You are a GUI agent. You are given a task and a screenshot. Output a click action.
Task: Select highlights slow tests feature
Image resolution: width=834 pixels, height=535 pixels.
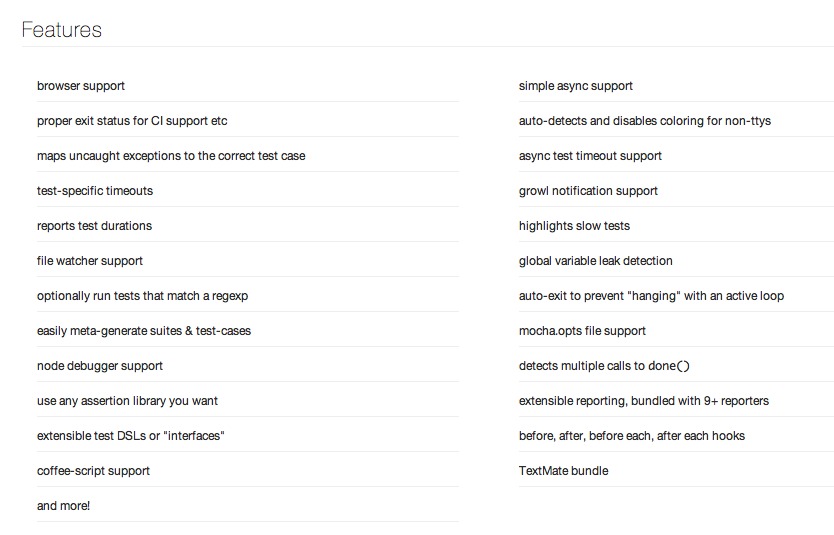[574, 226]
